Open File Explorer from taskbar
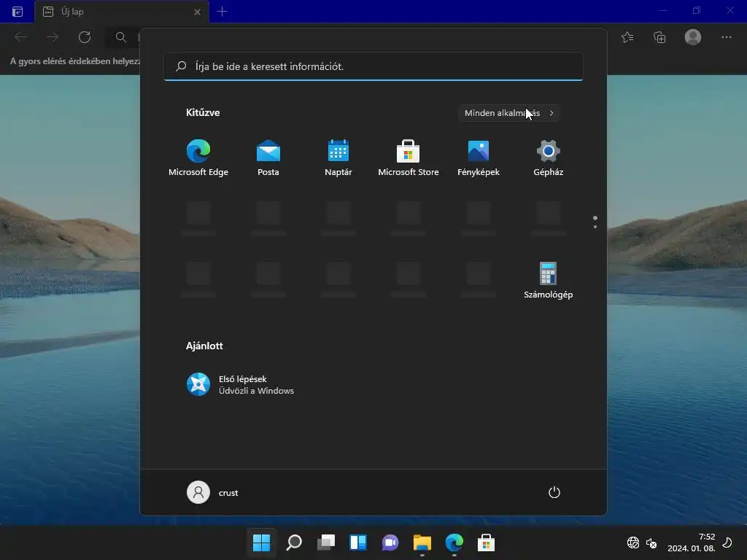Viewport: 747px width, 560px height. coord(422,542)
